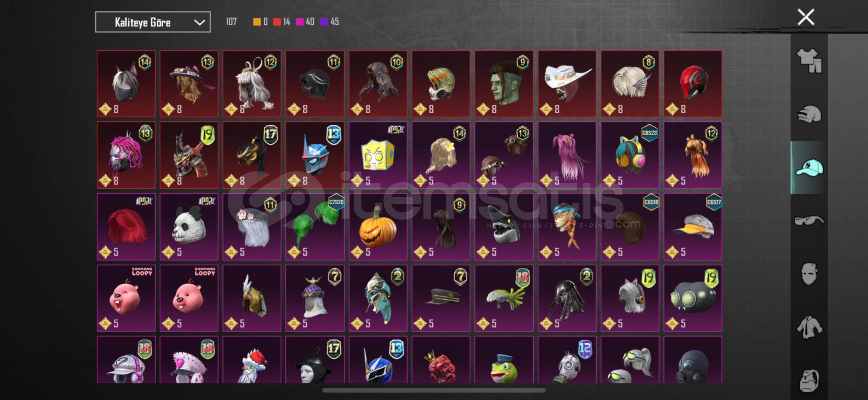Close the inventory with the X icon
The width and height of the screenshot is (868, 400).
pos(806,17)
